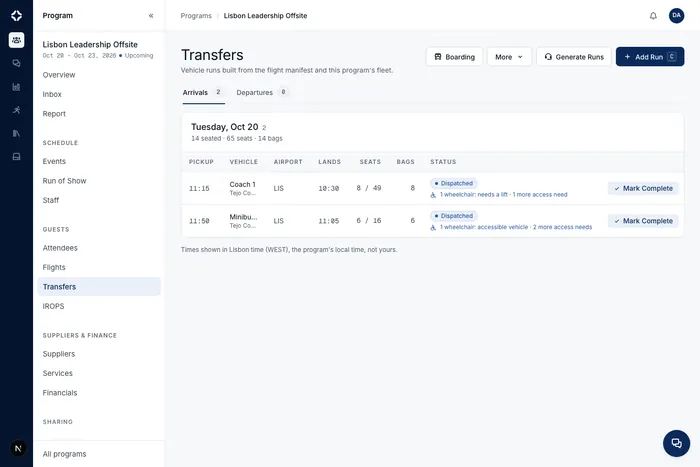Image resolution: width=700 pixels, height=467 pixels.
Task: Click wheelchair icon in the Minibus row
Action: [x=433, y=228]
